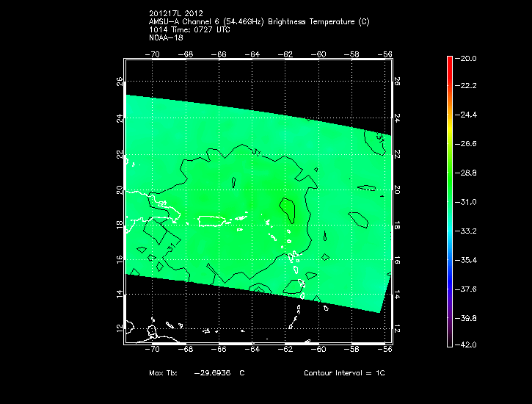532x404 pixels.
Task: Click the red top of the color bar
Action: (x=449, y=62)
